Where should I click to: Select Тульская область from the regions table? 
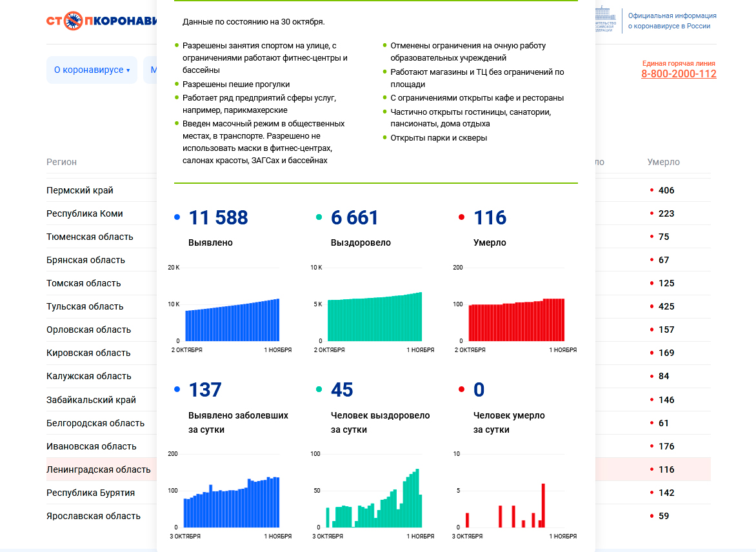(85, 306)
